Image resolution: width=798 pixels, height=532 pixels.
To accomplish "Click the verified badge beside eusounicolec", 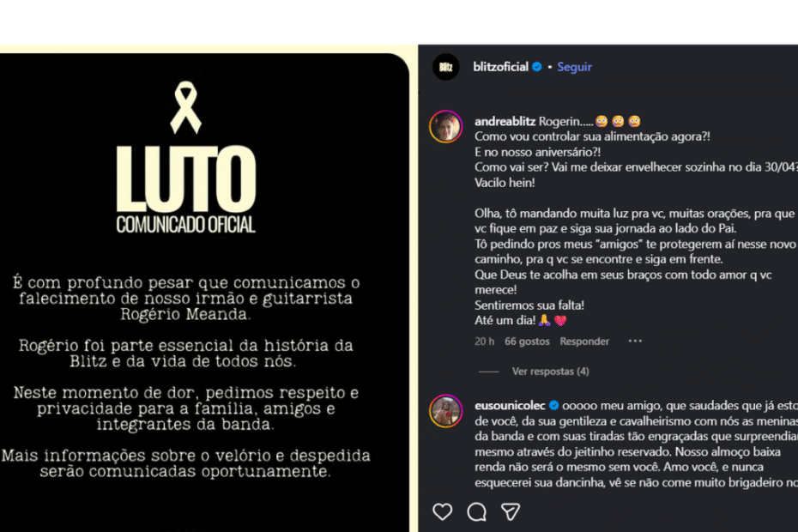I will (553, 405).
